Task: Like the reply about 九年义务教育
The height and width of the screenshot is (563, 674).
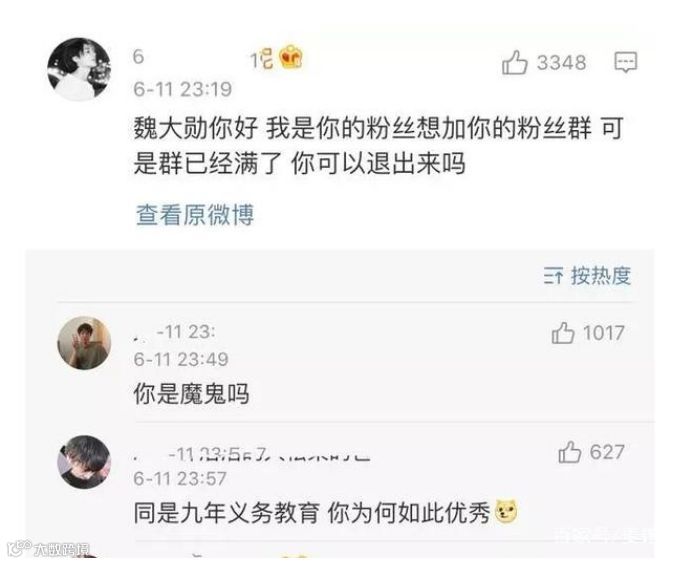Action: pyautogui.click(x=570, y=452)
